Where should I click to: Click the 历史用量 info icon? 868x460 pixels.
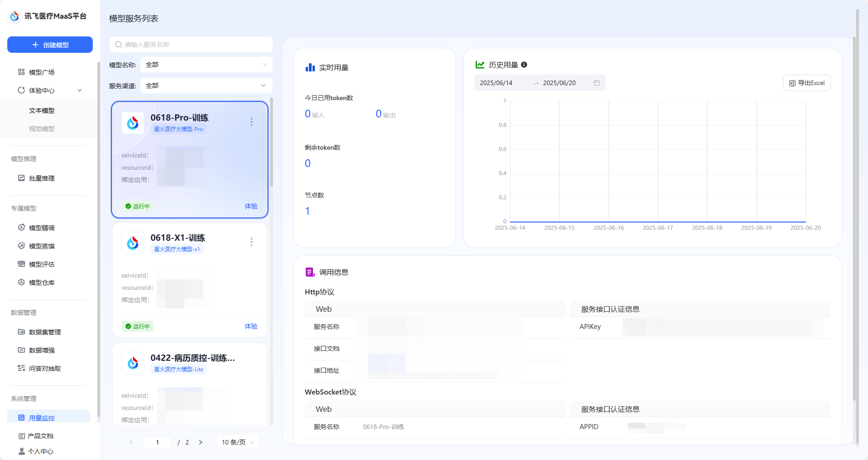point(524,65)
